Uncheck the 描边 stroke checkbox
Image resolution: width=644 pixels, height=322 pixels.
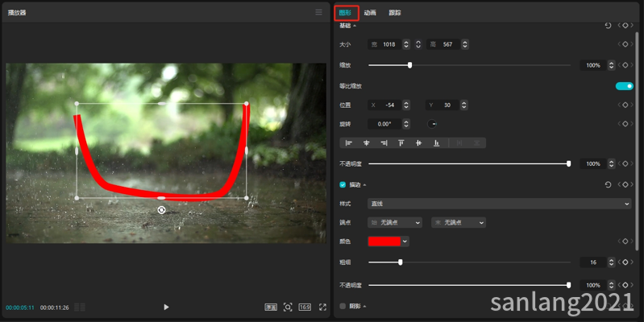[x=343, y=184]
